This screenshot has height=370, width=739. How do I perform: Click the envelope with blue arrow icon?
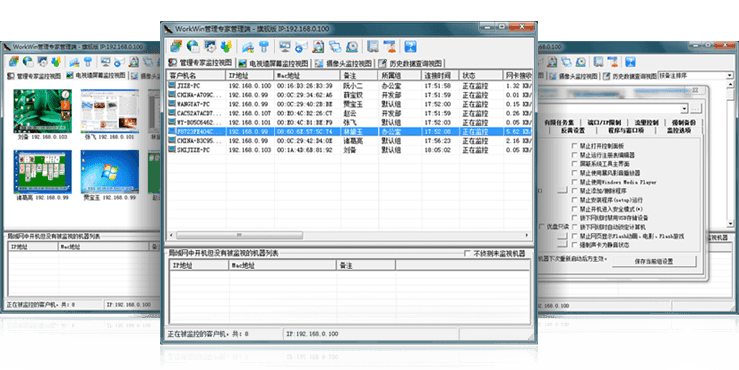point(301,46)
